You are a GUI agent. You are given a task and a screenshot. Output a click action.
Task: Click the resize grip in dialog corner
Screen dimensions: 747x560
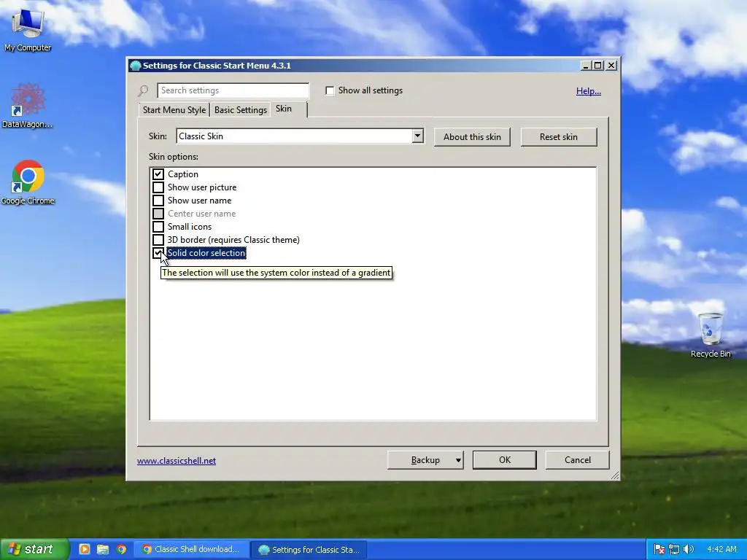[x=614, y=475]
